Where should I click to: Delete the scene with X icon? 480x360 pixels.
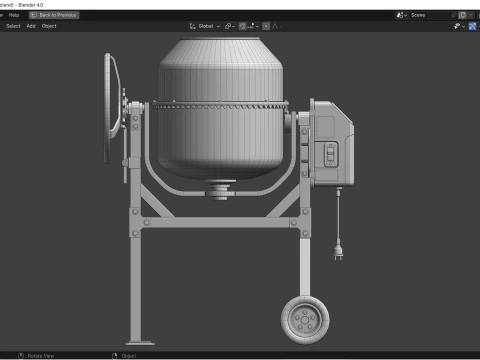(470, 15)
